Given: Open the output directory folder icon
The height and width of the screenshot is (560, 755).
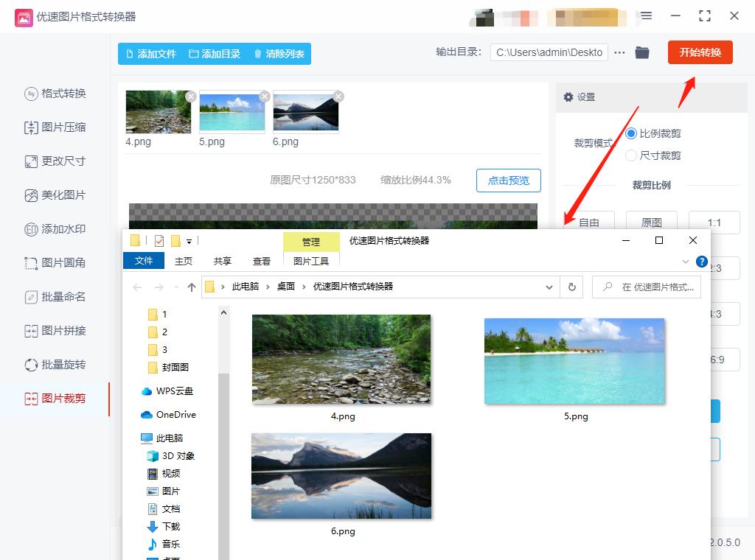Looking at the screenshot, I should [x=641, y=52].
